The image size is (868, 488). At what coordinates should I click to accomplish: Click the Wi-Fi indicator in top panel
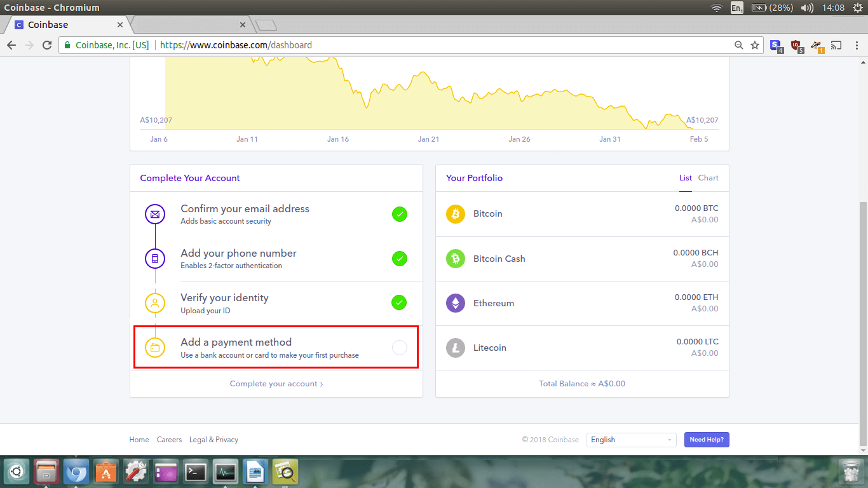[717, 8]
